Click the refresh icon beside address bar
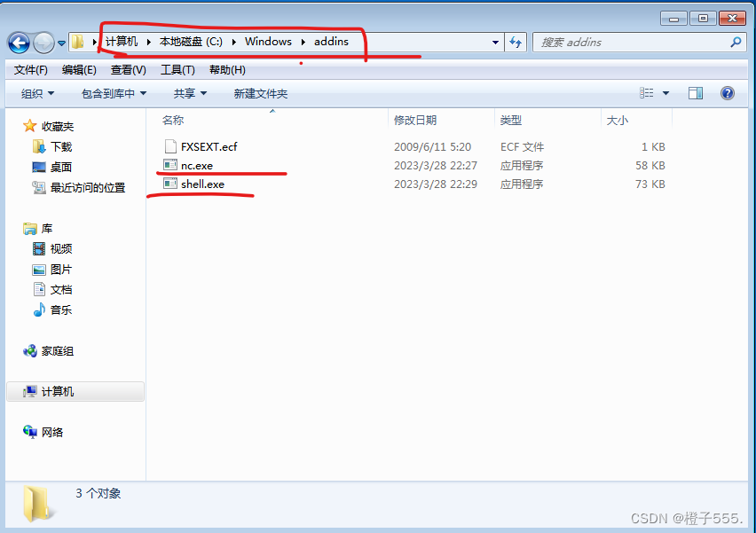This screenshot has height=533, width=756. click(x=516, y=43)
